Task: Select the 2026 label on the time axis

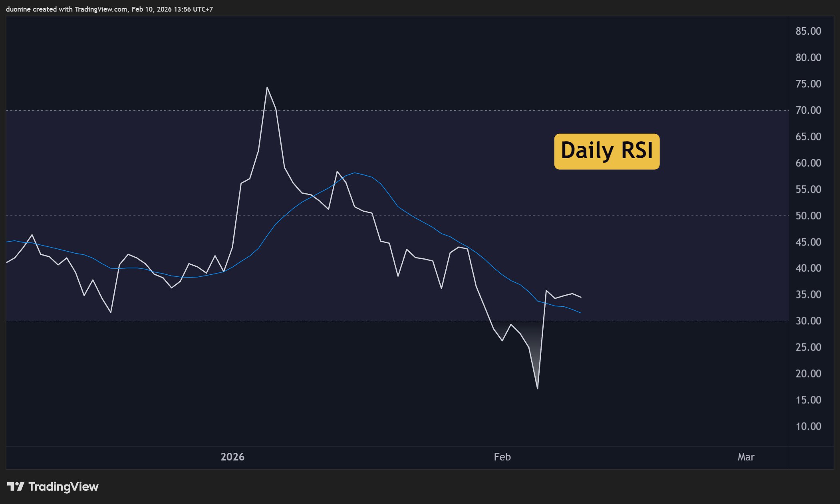Action: point(233,457)
